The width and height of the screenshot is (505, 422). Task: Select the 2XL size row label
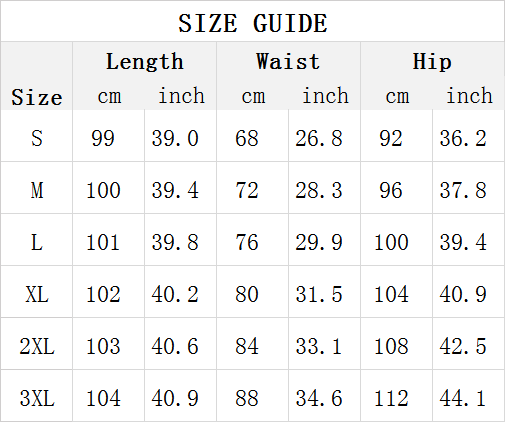coord(37,346)
